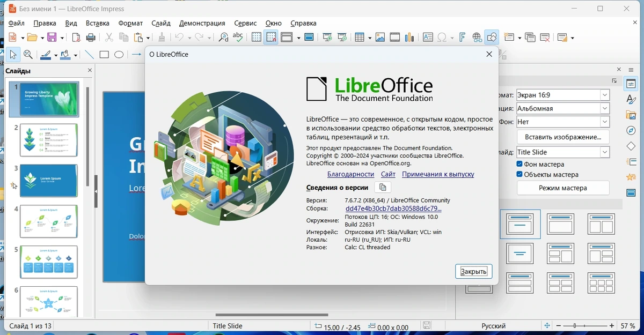The image size is (644, 335).
Task: Click the Delete Slide icon
Action: click(x=545, y=37)
